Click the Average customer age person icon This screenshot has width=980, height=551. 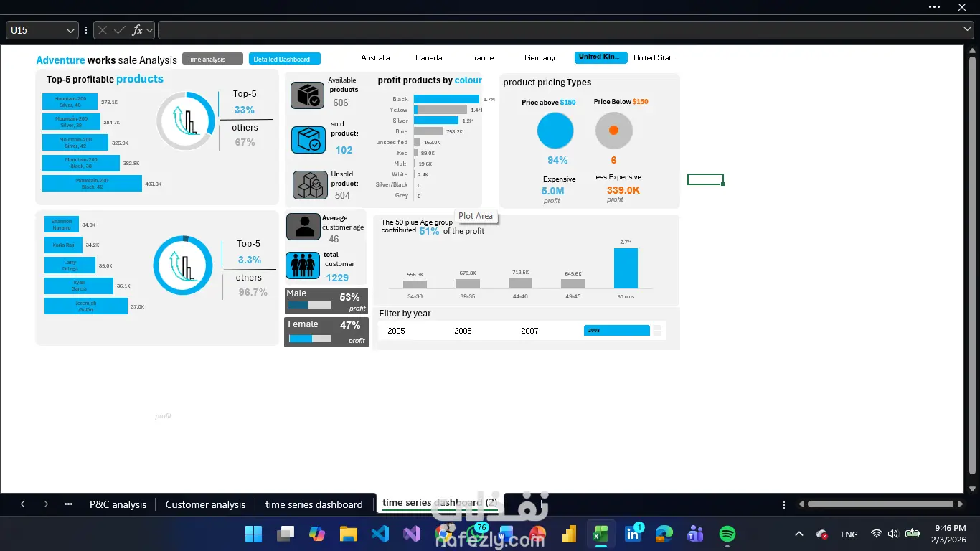[303, 227]
